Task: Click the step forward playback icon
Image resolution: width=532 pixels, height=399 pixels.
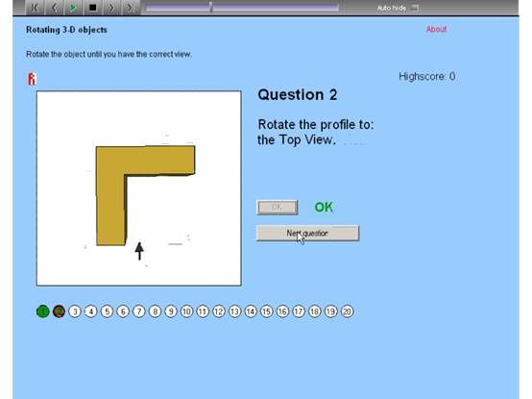Action: 111,8
